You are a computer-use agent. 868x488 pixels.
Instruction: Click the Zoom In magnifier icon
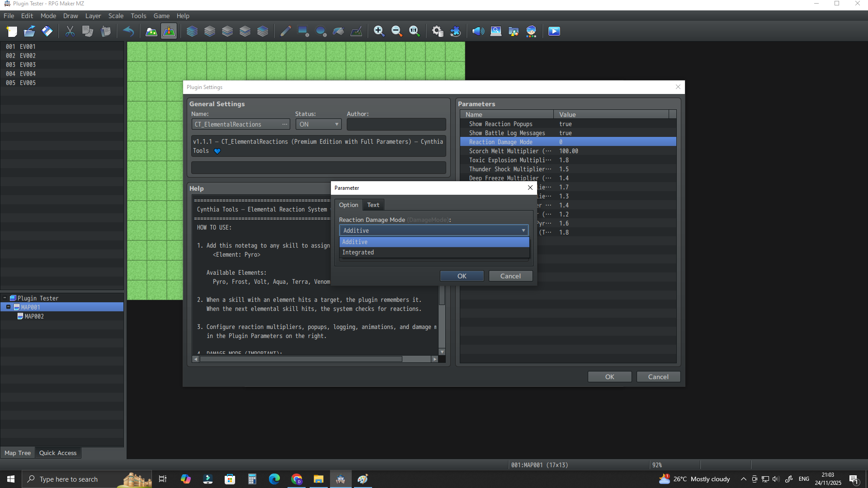click(379, 31)
